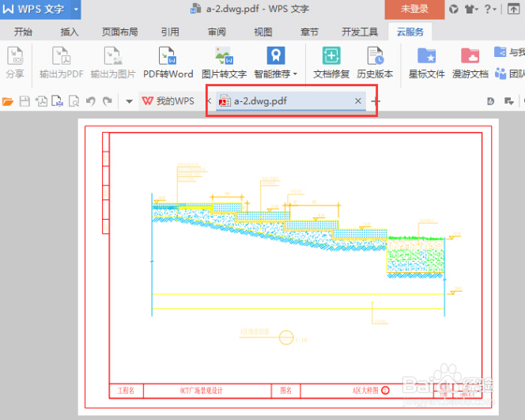Open the 开发工具 ribbon tab
The width and height of the screenshot is (525, 420).
(x=360, y=32)
